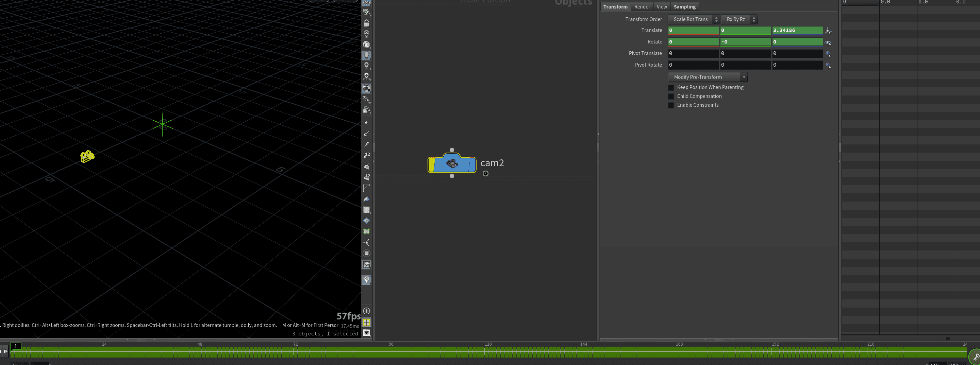
Task: Click the point numbers display icon
Action: coord(366,155)
